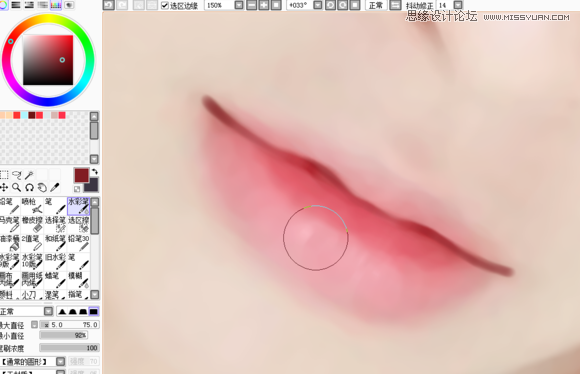Open the stabilizer value dropdown arrow

pyautogui.click(x=458, y=5)
